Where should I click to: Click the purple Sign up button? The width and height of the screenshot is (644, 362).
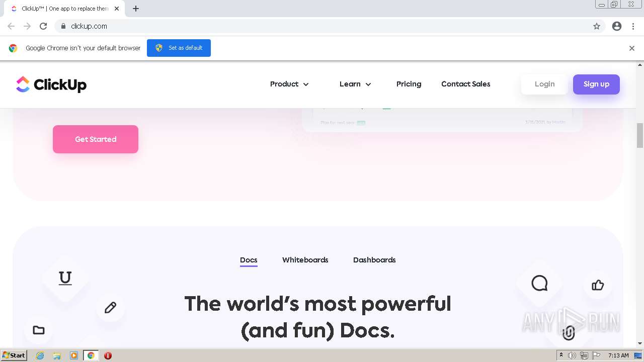tap(596, 84)
